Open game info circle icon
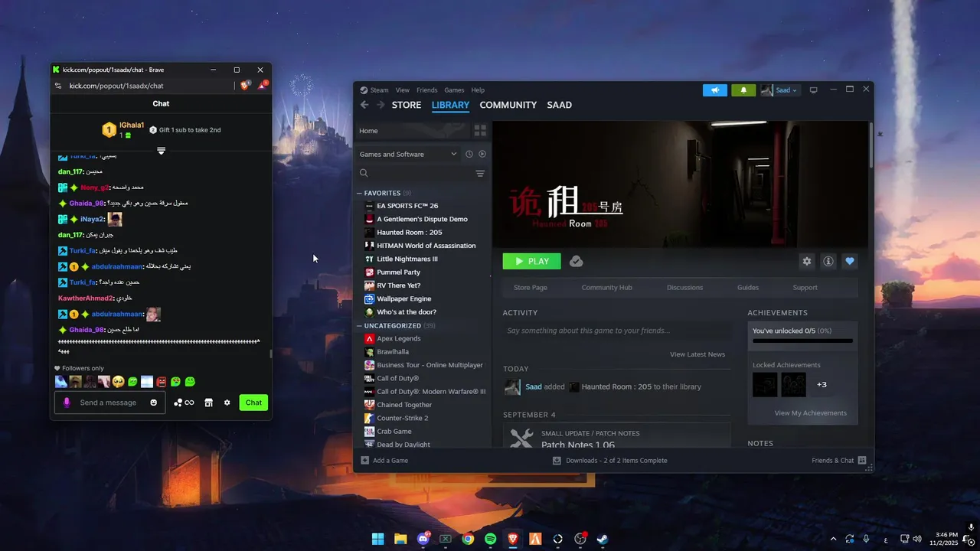 (x=828, y=261)
